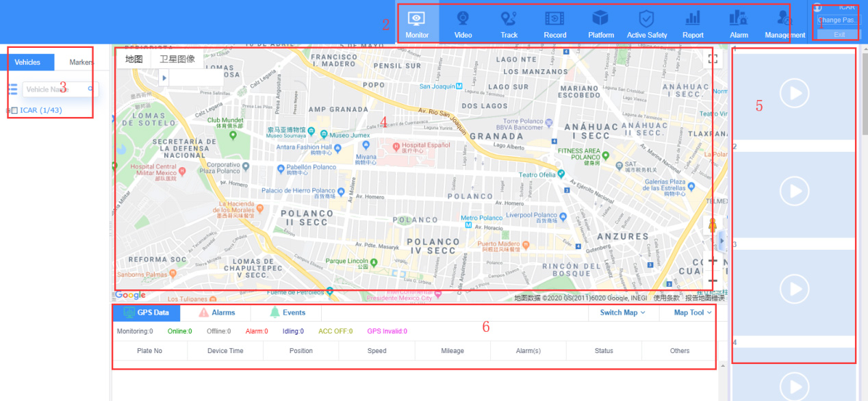Open the Alarm module

pos(739,25)
